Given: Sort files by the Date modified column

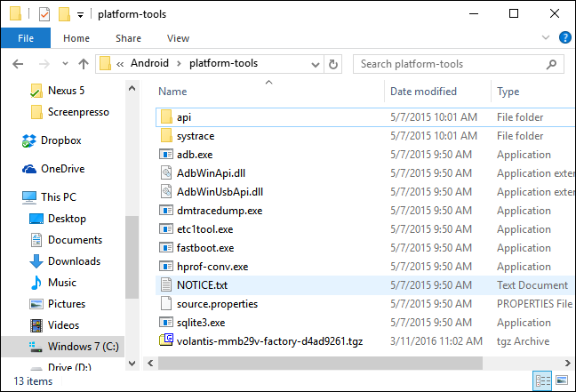Looking at the screenshot, I should coord(423,92).
